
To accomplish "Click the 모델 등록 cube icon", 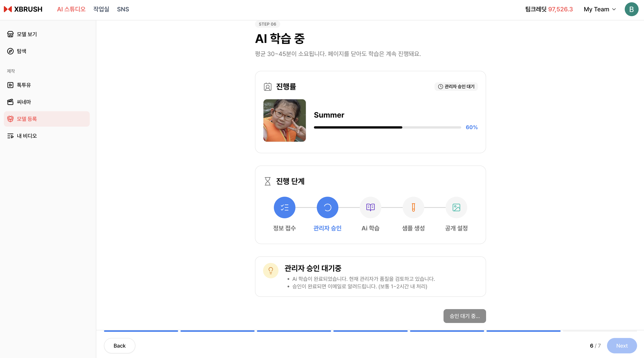I will 10,119.
